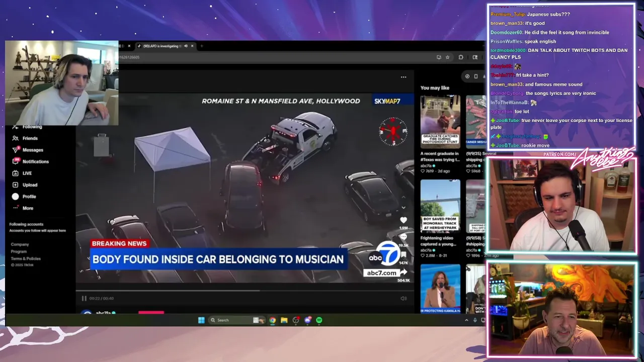The height and width of the screenshot is (362, 644).
Task: Click the install/cast icon in address bar
Action: (439, 57)
